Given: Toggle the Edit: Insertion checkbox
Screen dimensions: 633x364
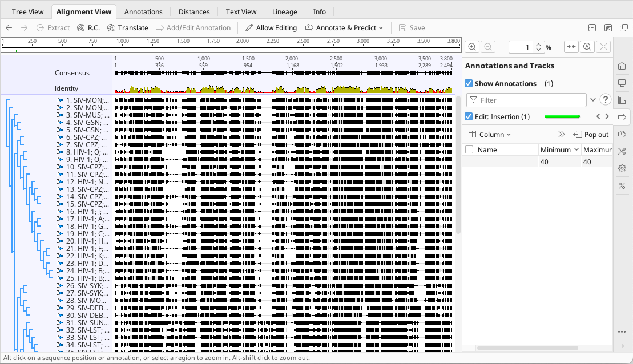Looking at the screenshot, I should click(469, 116).
